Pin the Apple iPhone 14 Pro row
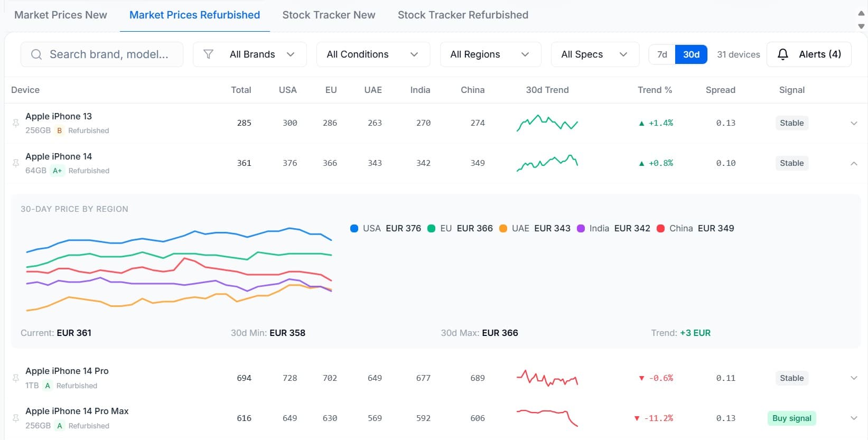The height and width of the screenshot is (440, 868). tap(16, 378)
